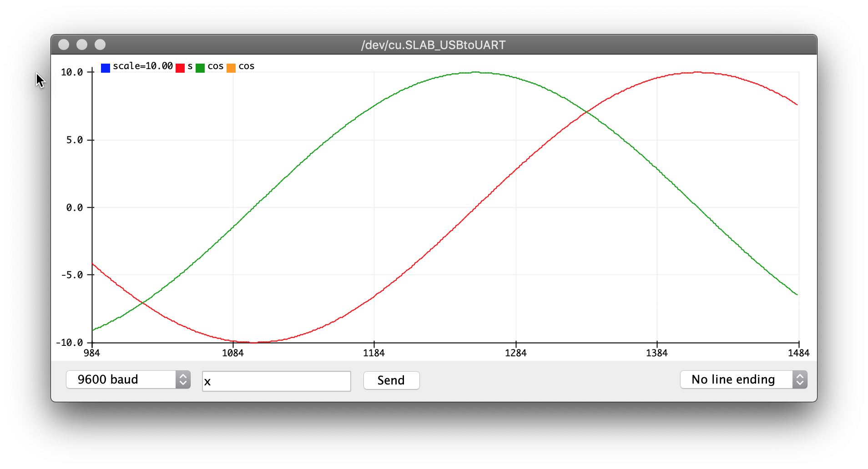Click the blue scale=10.00 legend swatch
Viewport: 868px width, 469px height.
click(106, 68)
